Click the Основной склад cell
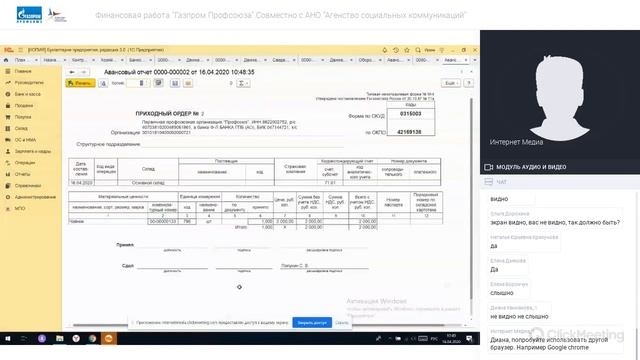Screen dimensions: 640x360 point(148,183)
